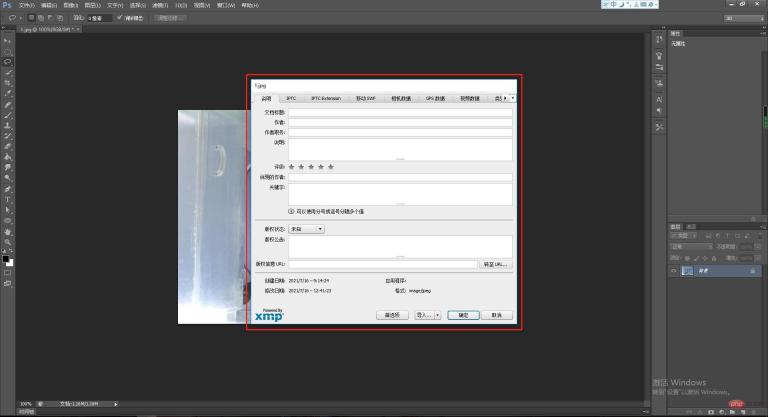Switch to the IPTC Extension tab
Screen dimensions: 768x417
(x=325, y=98)
